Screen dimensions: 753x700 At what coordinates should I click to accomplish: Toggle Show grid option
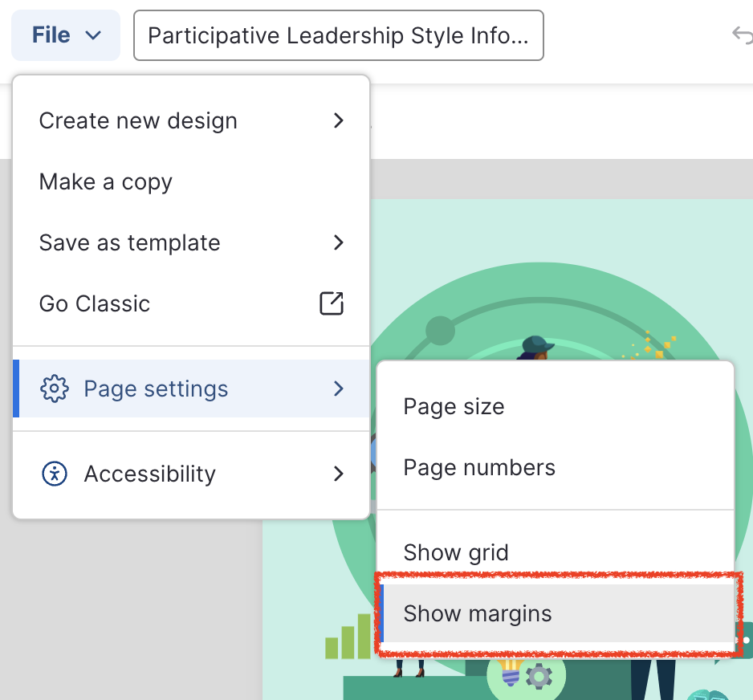tap(456, 552)
